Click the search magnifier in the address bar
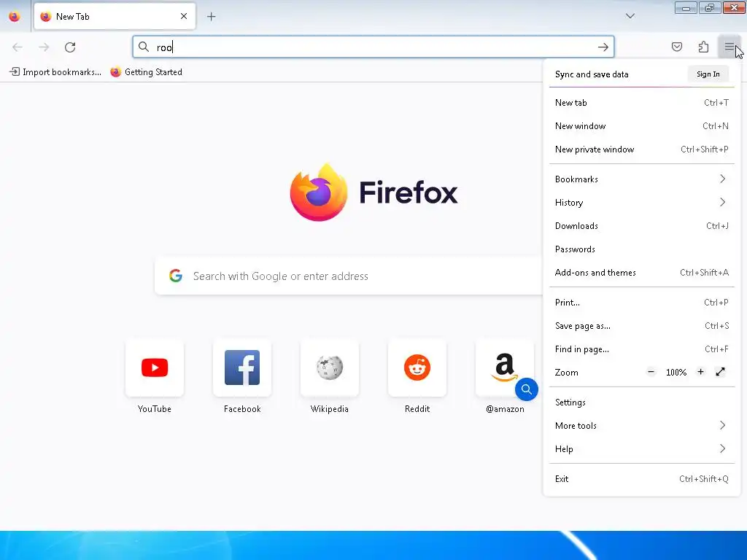747x560 pixels. tap(144, 47)
